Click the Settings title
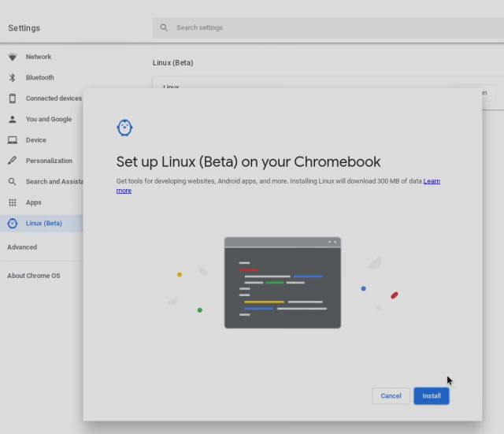Viewport: 504px width, 434px height. [24, 28]
